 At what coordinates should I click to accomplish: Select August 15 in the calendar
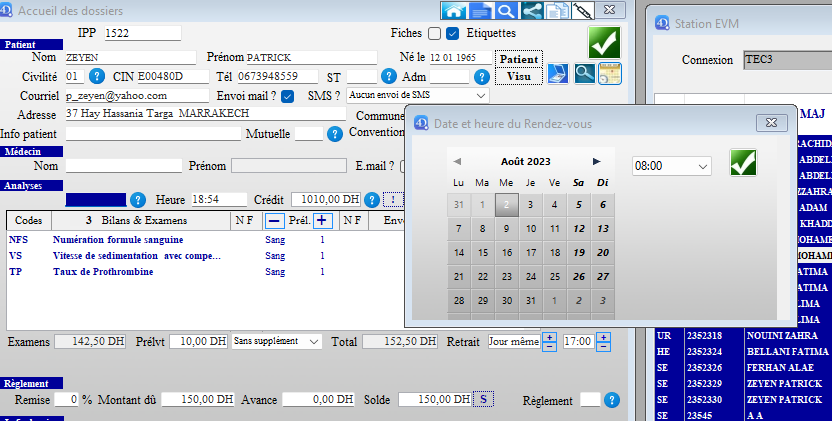pyautogui.click(x=482, y=252)
